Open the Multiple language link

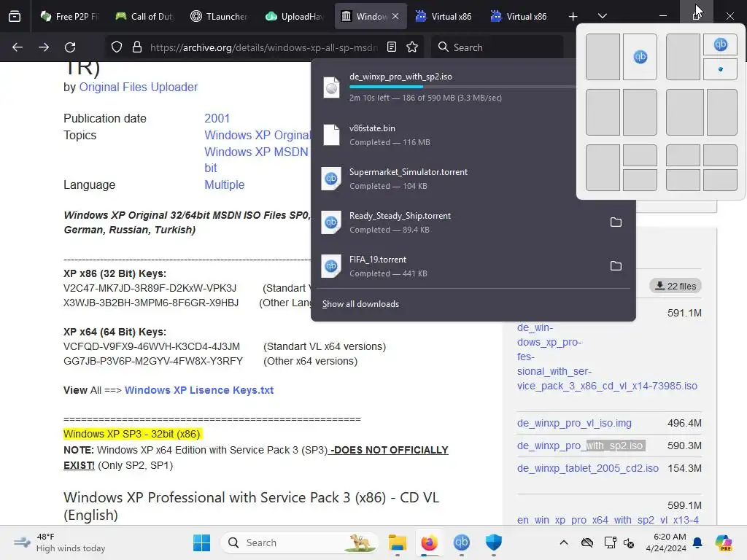point(225,184)
